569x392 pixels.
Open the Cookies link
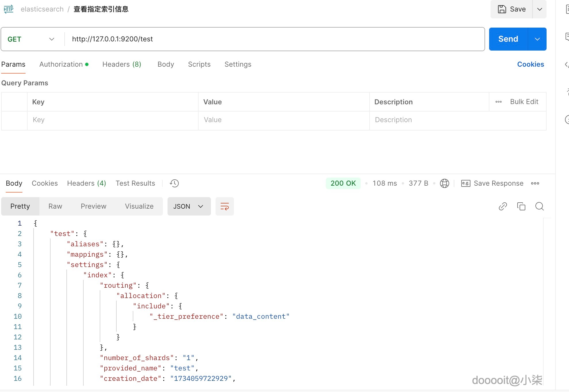click(530, 64)
